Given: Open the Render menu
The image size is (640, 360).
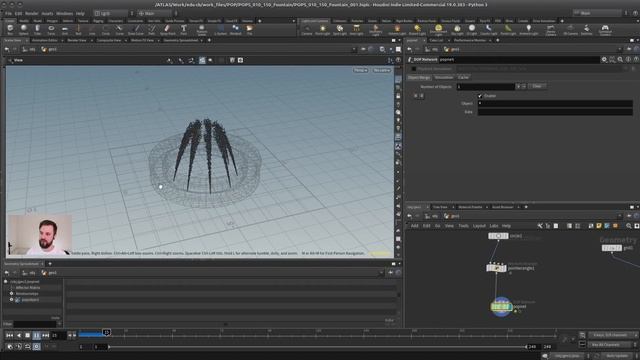Looking at the screenshot, I should 31,13.
